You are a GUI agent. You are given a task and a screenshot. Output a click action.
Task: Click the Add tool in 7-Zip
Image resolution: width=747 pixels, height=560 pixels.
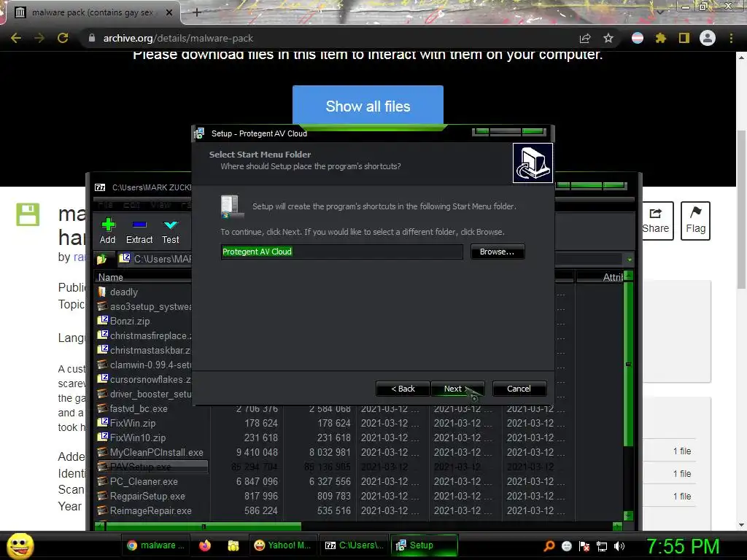pyautogui.click(x=108, y=231)
